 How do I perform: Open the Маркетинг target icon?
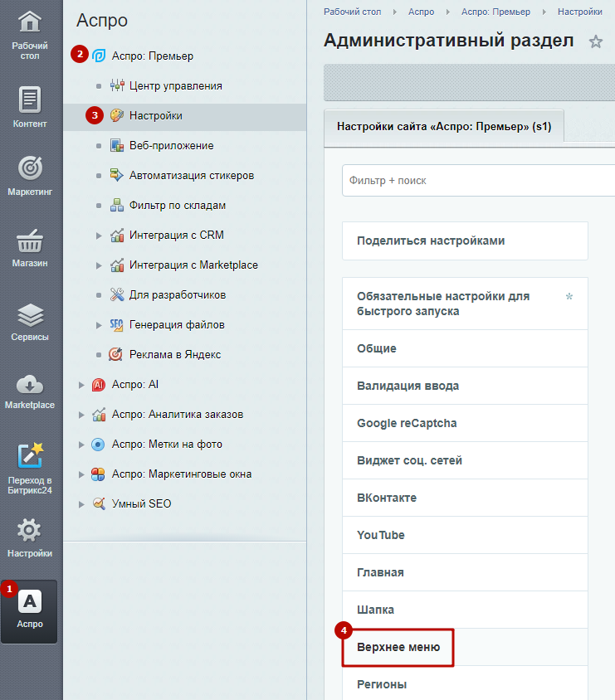[x=30, y=168]
